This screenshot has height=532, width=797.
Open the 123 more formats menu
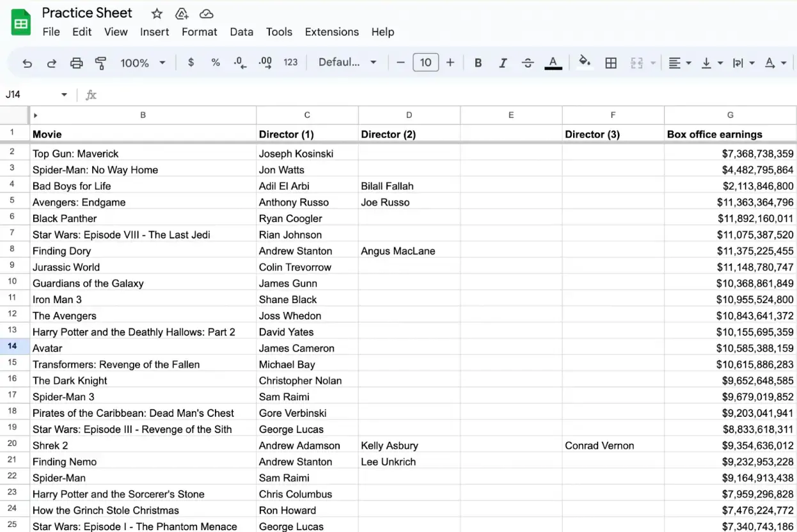[290, 63]
